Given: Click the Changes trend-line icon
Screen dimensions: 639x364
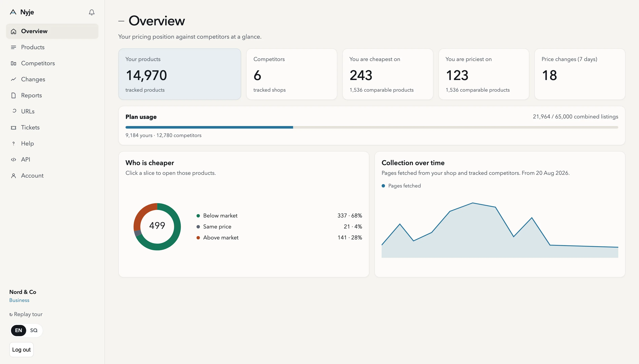Looking at the screenshot, I should pyautogui.click(x=14, y=79).
